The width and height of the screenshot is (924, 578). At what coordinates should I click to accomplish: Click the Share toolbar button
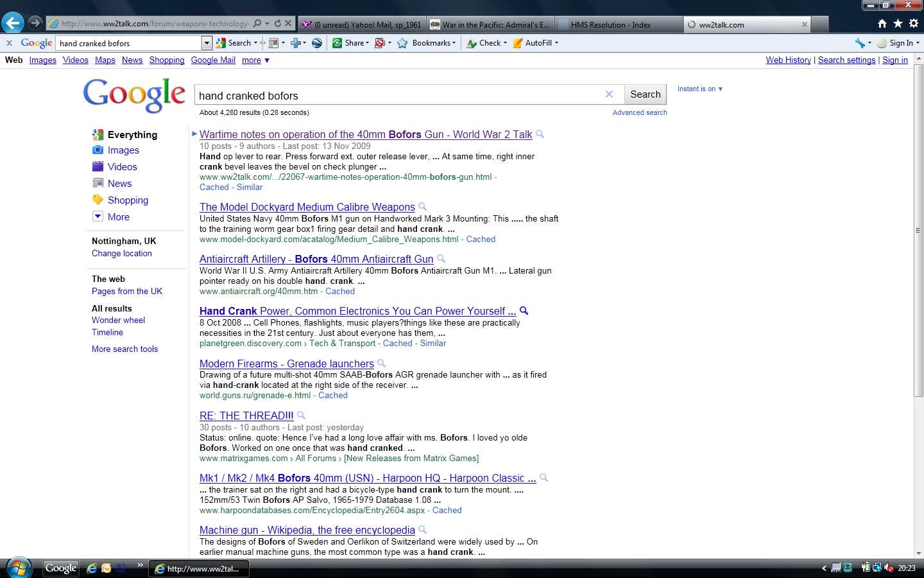pos(350,43)
